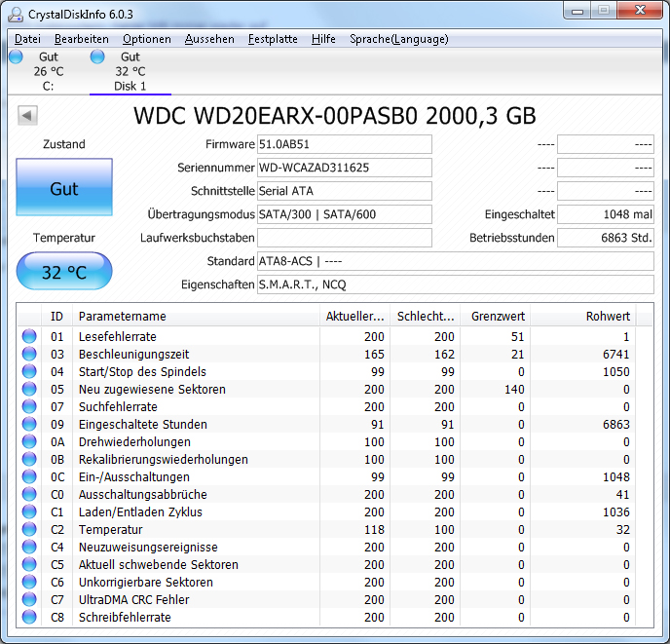Click the blue status orb for drive C:
The height and width of the screenshot is (644, 670).
(x=16, y=57)
